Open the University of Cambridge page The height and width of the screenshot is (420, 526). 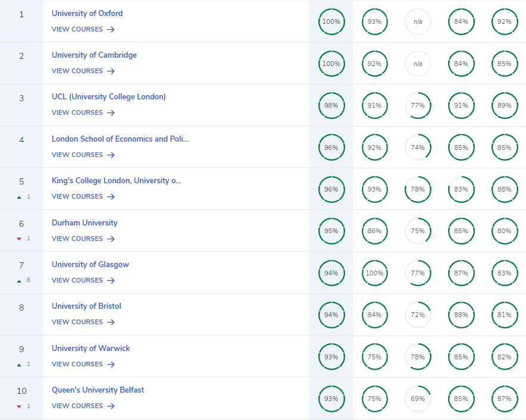(x=94, y=55)
